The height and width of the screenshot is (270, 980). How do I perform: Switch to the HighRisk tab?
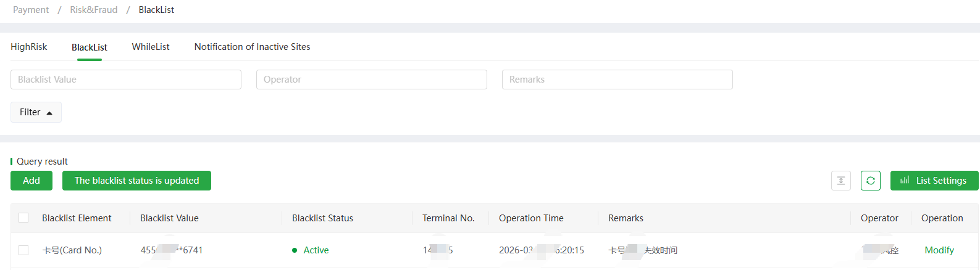29,47
